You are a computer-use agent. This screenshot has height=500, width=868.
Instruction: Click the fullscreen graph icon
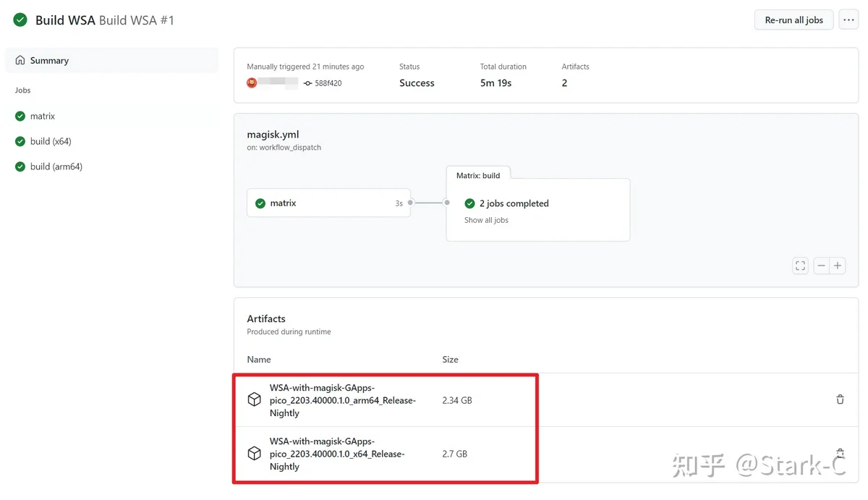pyautogui.click(x=800, y=266)
